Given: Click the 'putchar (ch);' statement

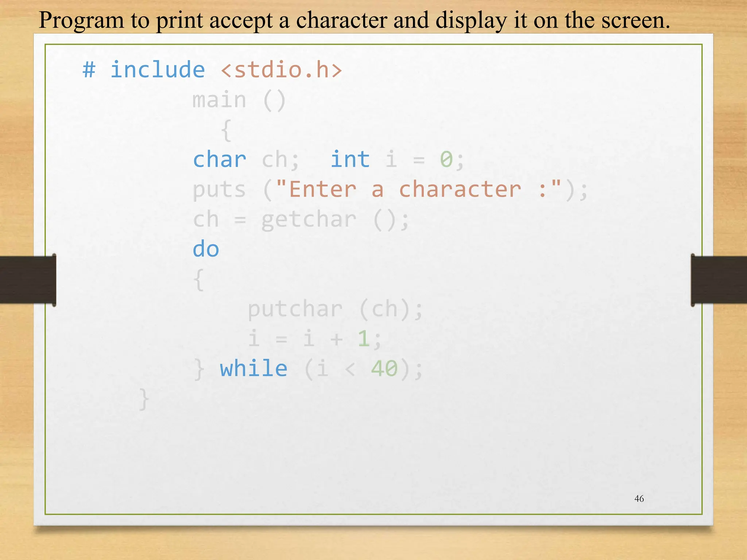Looking at the screenshot, I should [335, 309].
